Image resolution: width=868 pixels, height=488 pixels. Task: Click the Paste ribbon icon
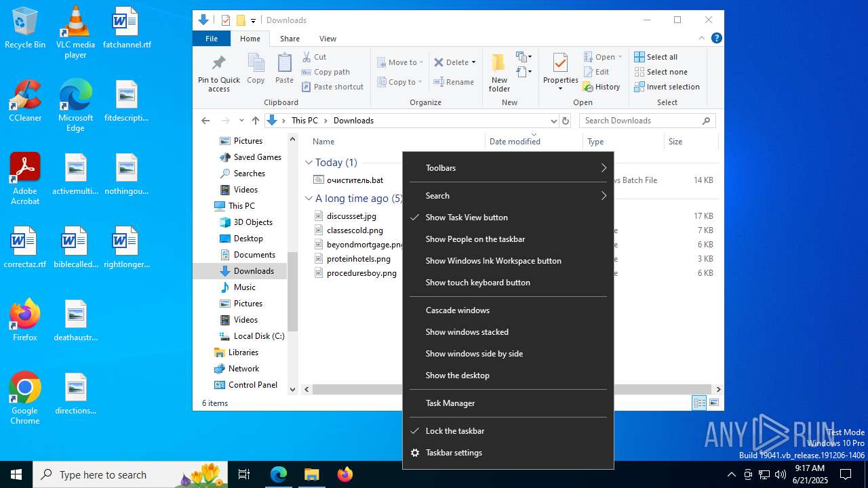[284, 68]
